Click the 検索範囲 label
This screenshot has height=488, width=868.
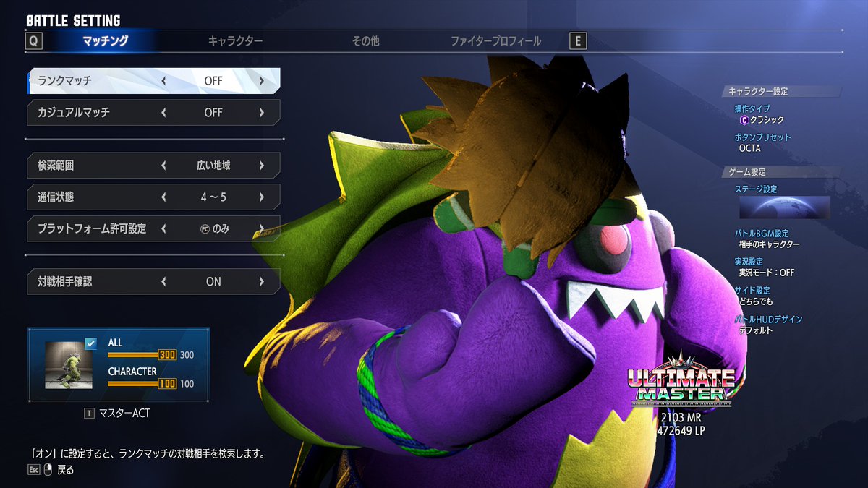coord(55,166)
